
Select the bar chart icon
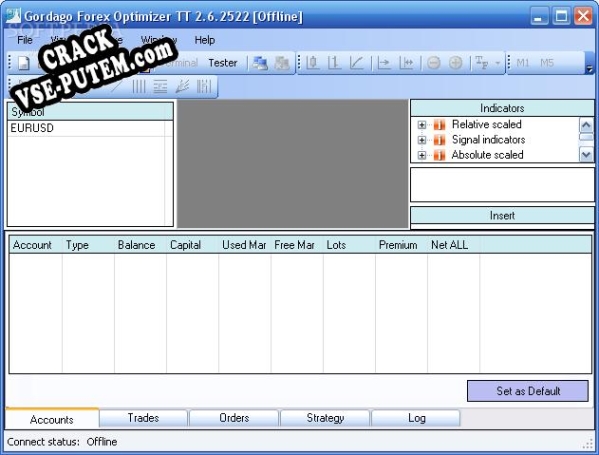pyautogui.click(x=334, y=63)
